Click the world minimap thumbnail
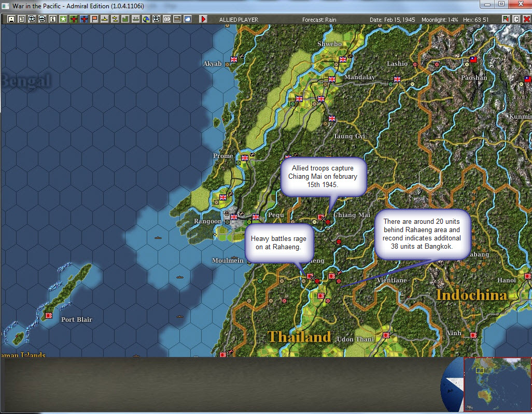This screenshot has height=414, width=532. (497, 384)
